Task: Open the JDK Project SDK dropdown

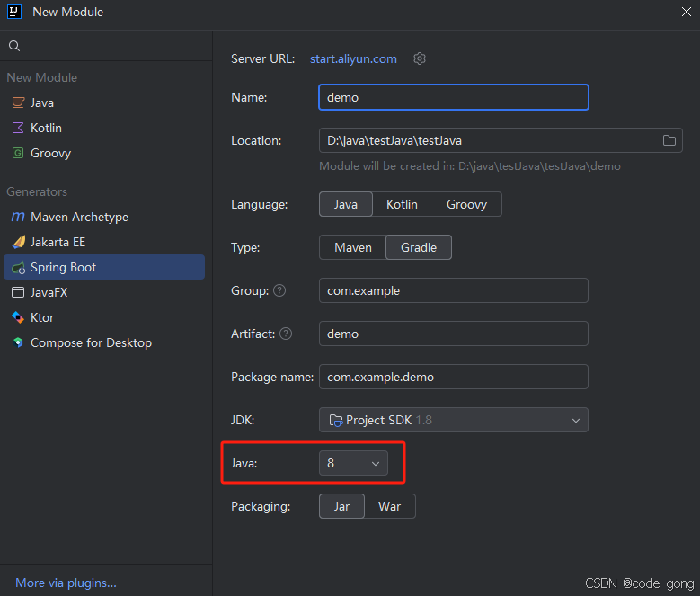Action: click(x=454, y=420)
